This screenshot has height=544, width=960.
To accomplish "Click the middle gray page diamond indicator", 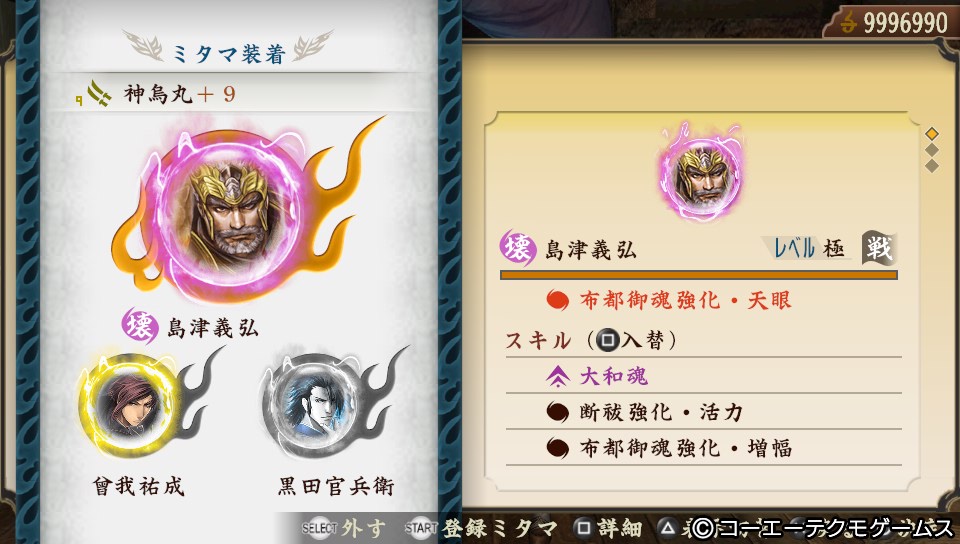I will click(932, 150).
